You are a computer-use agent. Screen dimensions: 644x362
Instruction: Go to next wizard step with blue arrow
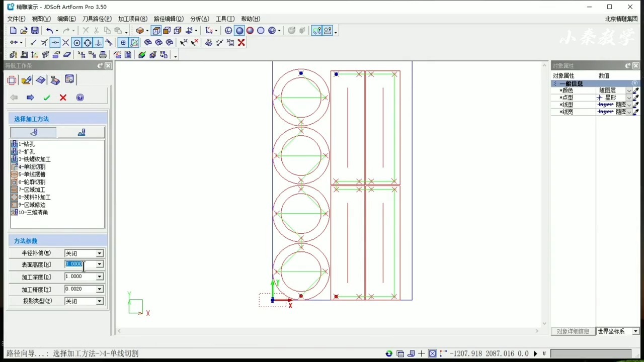click(x=30, y=98)
